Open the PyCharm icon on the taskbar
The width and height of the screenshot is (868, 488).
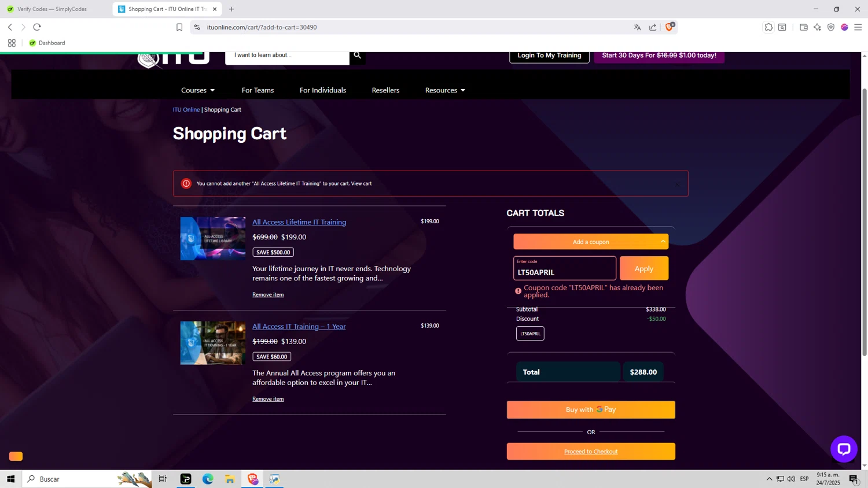coord(186,479)
